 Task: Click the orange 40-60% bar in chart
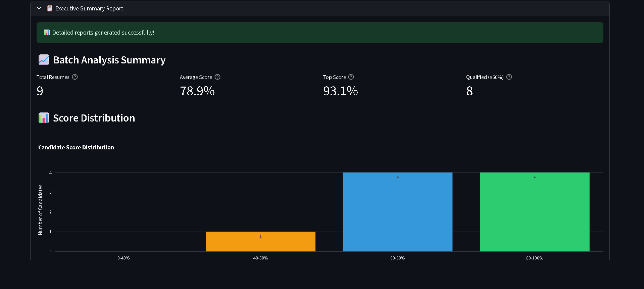click(260, 241)
